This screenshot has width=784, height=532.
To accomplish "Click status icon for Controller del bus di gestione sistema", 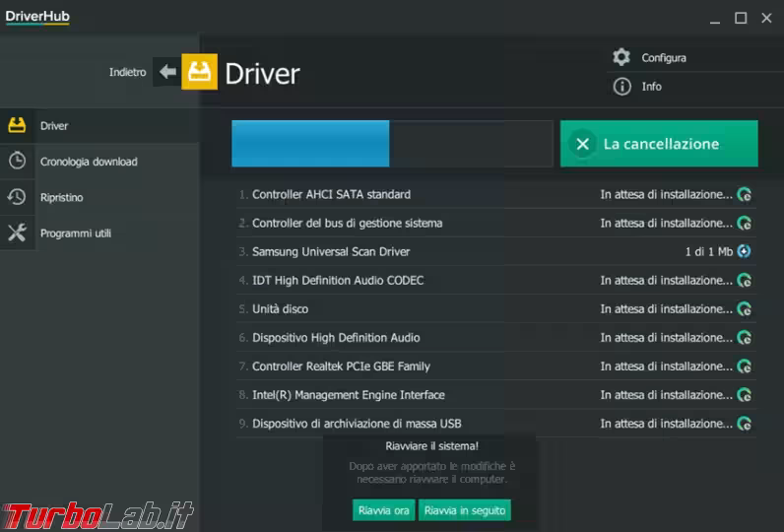I will (744, 223).
